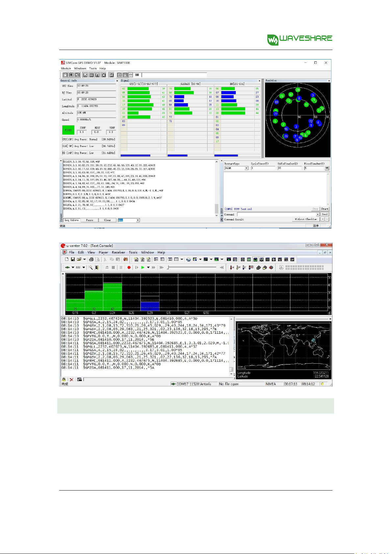This screenshot has width=392, height=554.
Task: Click the autobauding wand icon in u-center
Action: tap(90, 268)
